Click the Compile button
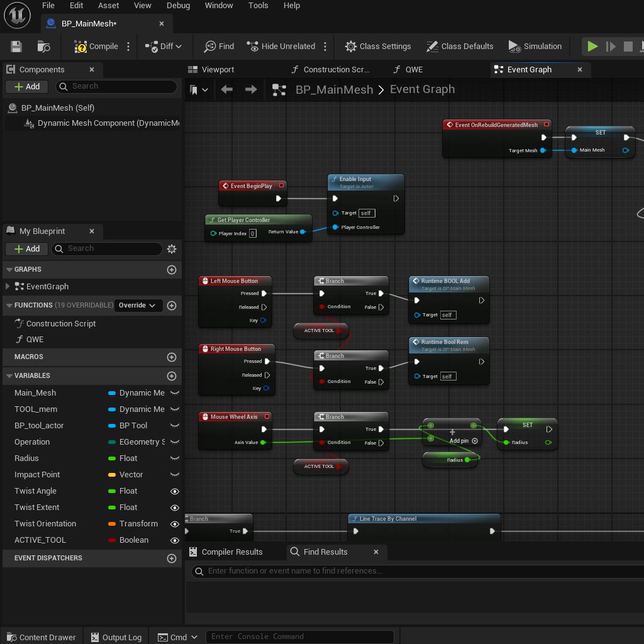 point(96,47)
